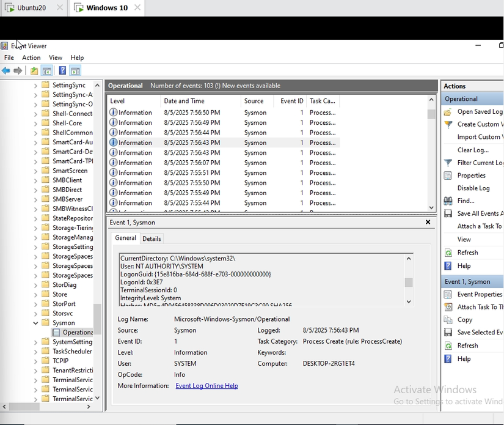This screenshot has width=504, height=425.
Task: Click Import Custom View action
Action: (481, 137)
